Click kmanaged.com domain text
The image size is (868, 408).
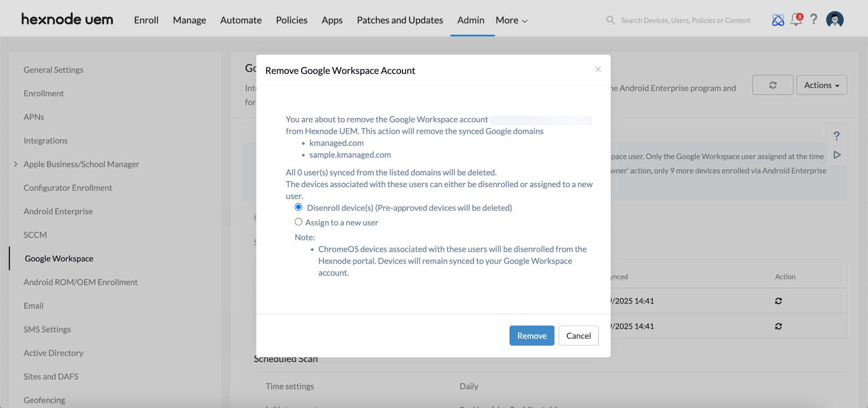point(336,143)
